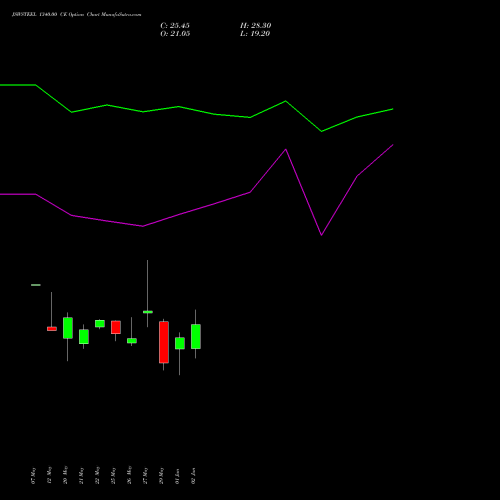This screenshot has height=500, width=500.
Task: Click the 29 May date label
Action: click(161, 476)
